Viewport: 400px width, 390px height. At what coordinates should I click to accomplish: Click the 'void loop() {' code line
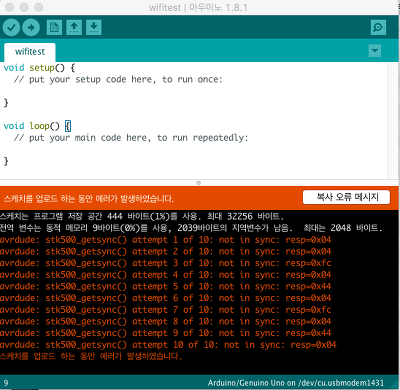[37, 126]
